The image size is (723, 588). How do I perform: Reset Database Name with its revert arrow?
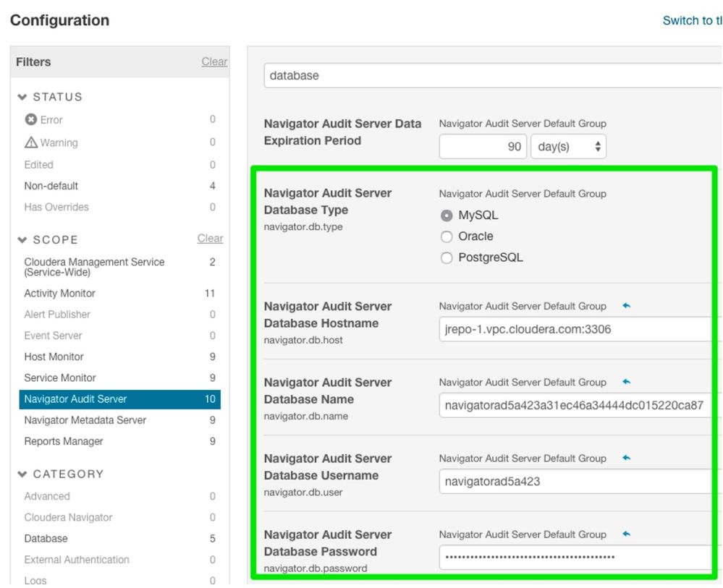pos(627,382)
